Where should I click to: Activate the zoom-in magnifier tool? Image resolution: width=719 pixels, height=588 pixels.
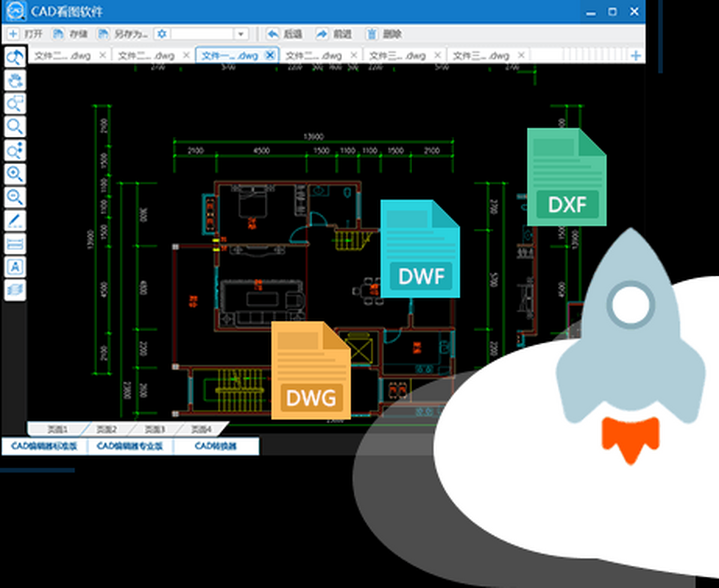15,174
